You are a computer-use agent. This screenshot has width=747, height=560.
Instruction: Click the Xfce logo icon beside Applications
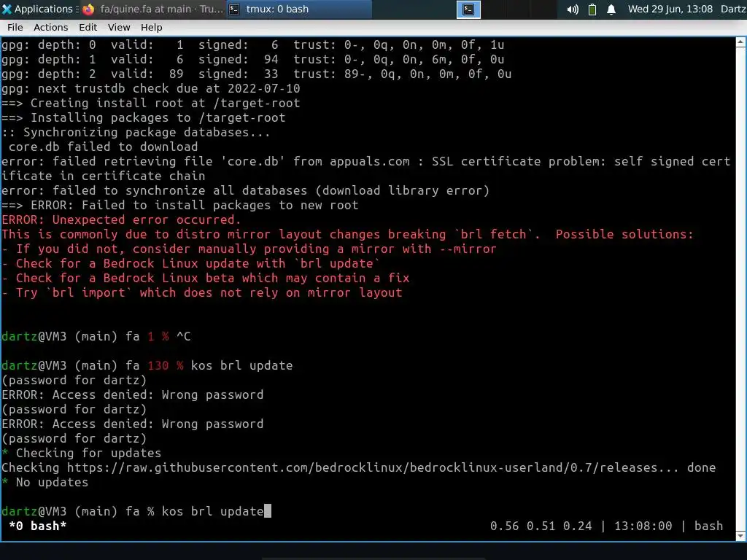point(7,9)
